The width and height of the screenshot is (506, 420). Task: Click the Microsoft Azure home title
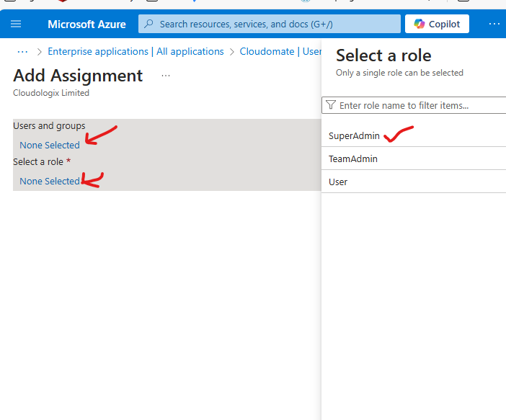point(86,24)
